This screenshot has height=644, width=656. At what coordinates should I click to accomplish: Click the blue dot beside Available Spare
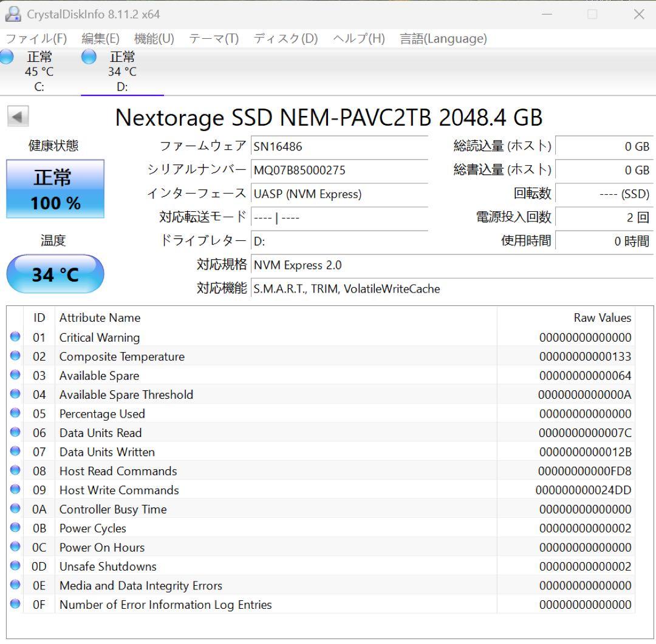tap(15, 376)
